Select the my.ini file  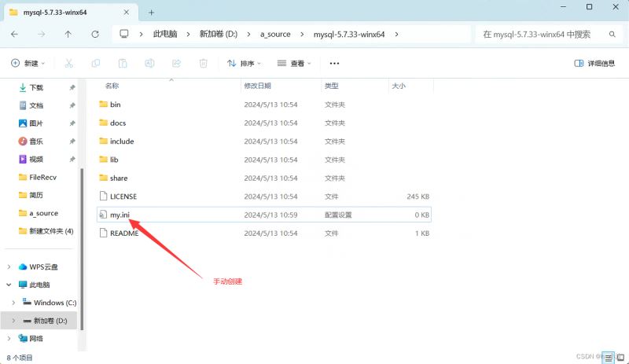(x=120, y=215)
